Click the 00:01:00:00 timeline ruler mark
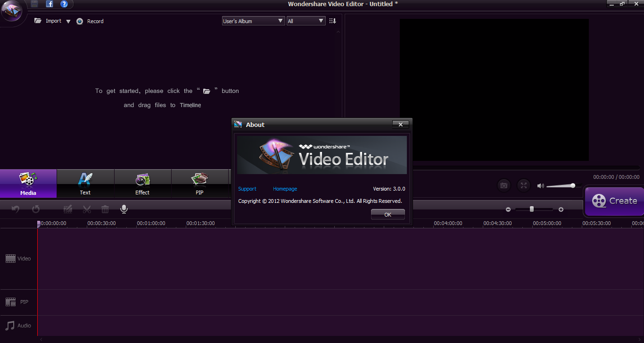 point(151,223)
